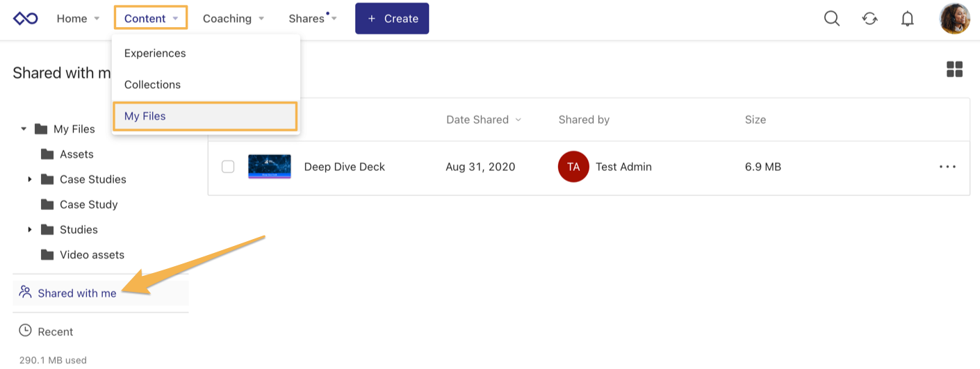
Task: Select Experiences from the Content menu
Action: (x=155, y=54)
